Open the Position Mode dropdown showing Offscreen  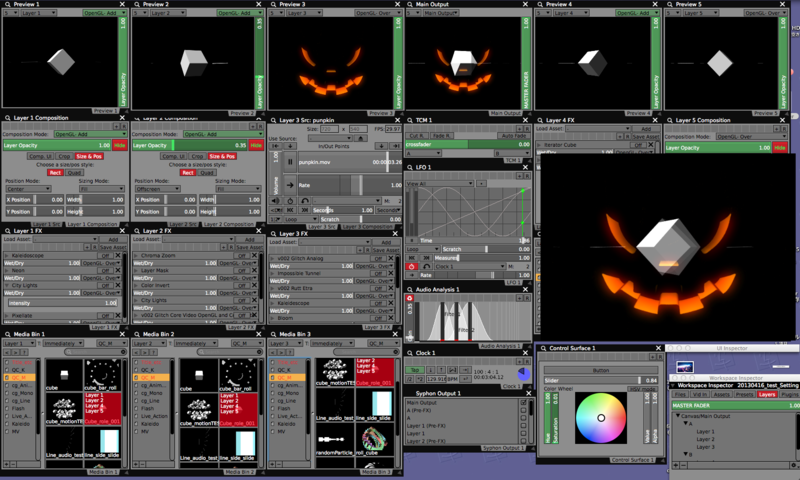[157, 189]
